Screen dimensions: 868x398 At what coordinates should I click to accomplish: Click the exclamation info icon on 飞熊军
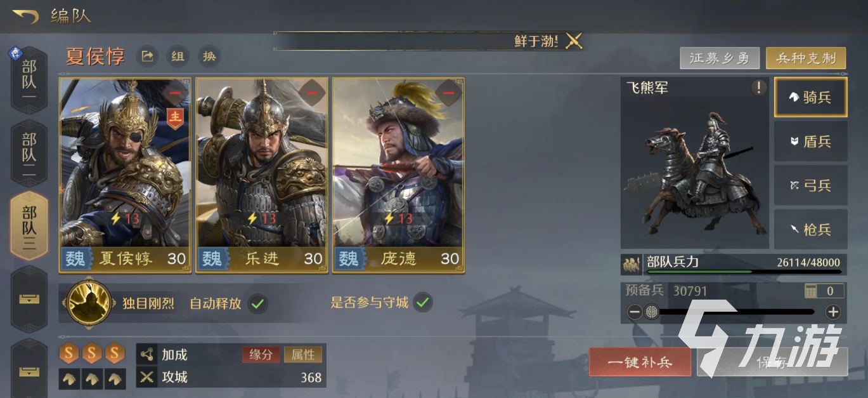(x=759, y=88)
